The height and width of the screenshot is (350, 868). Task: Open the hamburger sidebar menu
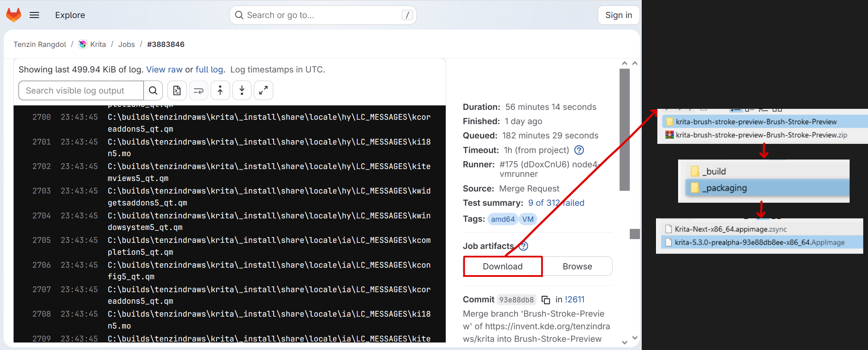point(34,15)
